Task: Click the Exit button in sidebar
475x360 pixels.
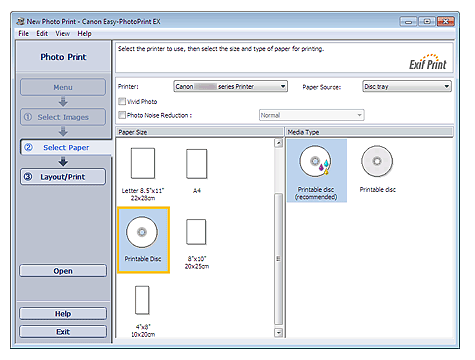Action: click(x=63, y=332)
